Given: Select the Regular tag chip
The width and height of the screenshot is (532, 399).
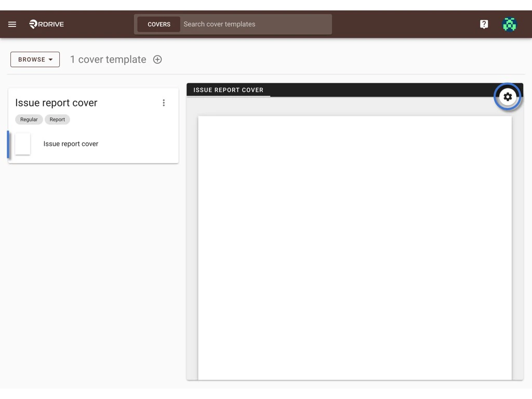Looking at the screenshot, I should point(29,119).
